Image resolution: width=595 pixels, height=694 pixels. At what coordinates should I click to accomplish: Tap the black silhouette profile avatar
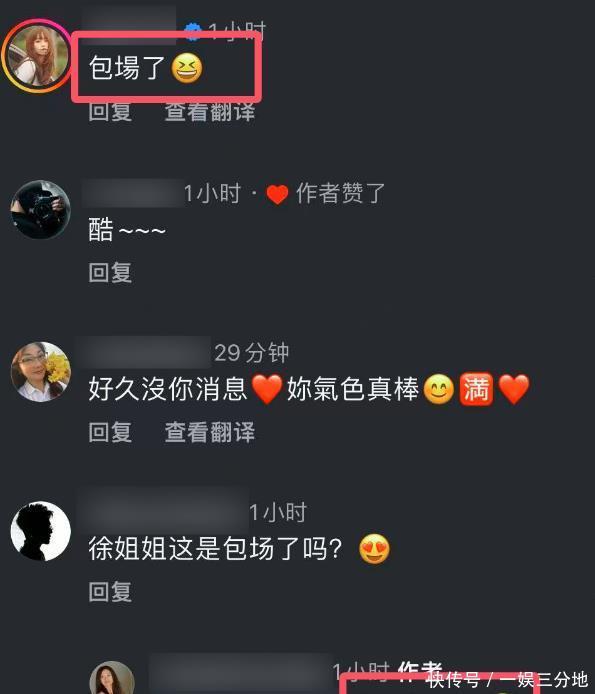click(40, 531)
